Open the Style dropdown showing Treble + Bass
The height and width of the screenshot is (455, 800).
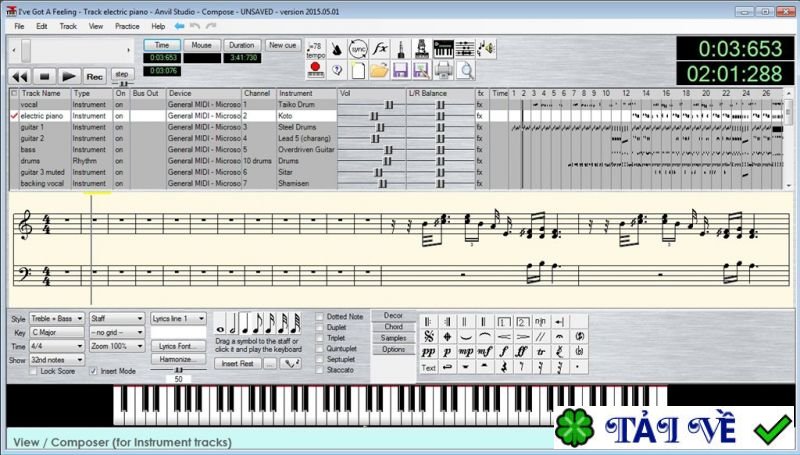tap(56, 318)
